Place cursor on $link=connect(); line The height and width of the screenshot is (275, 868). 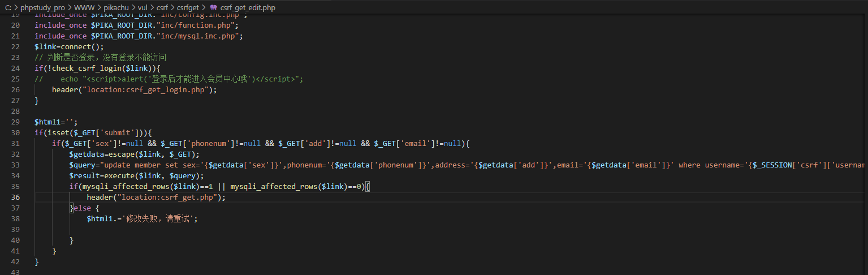tap(70, 47)
